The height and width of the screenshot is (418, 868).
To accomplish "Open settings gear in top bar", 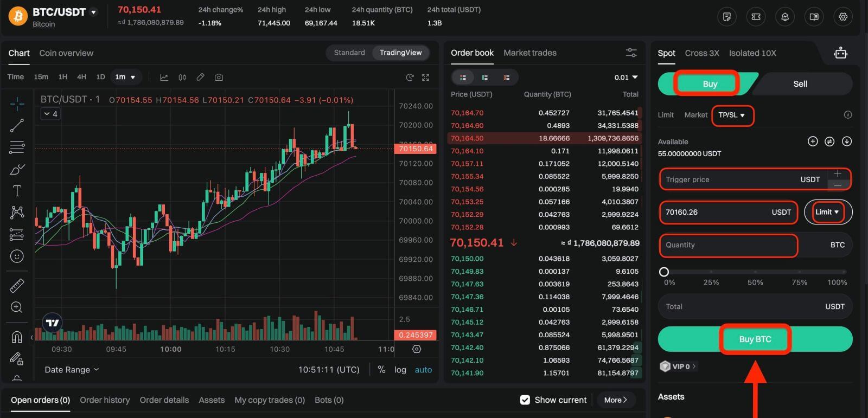I will click(843, 17).
